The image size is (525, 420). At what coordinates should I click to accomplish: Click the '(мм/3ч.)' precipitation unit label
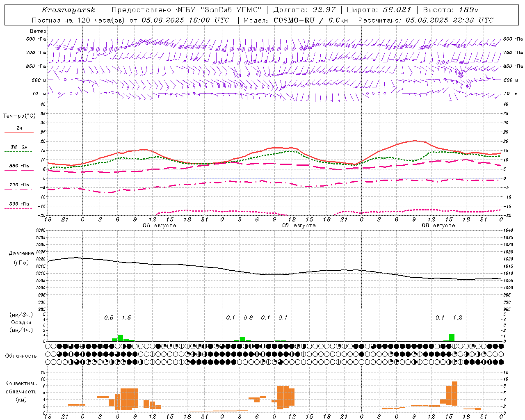[x=21, y=315]
